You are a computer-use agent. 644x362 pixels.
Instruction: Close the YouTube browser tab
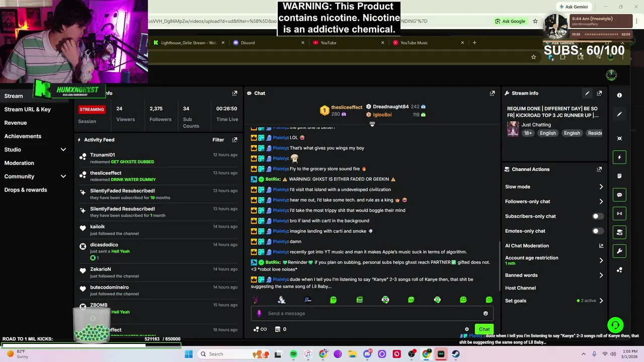coord(382,43)
